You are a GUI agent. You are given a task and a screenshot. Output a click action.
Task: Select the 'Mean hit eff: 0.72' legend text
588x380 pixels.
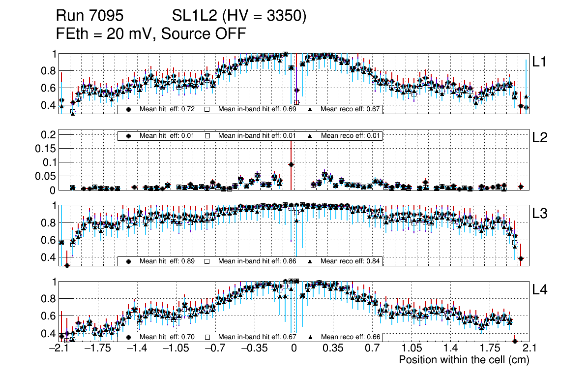[164, 109]
